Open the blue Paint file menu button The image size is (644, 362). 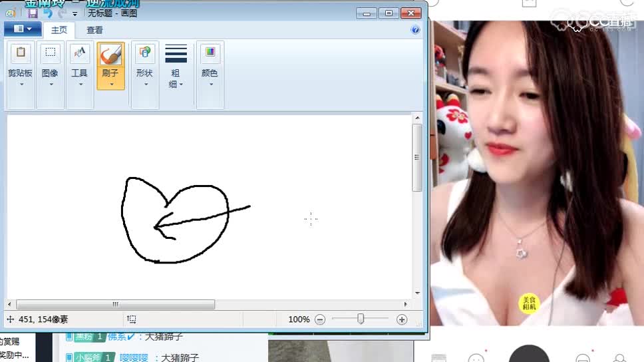(23, 29)
